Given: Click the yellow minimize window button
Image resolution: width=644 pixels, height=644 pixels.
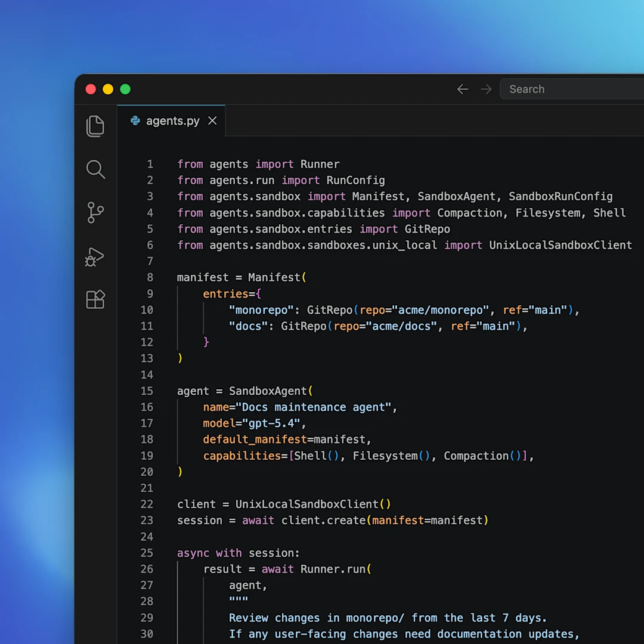Looking at the screenshot, I should point(108,89).
